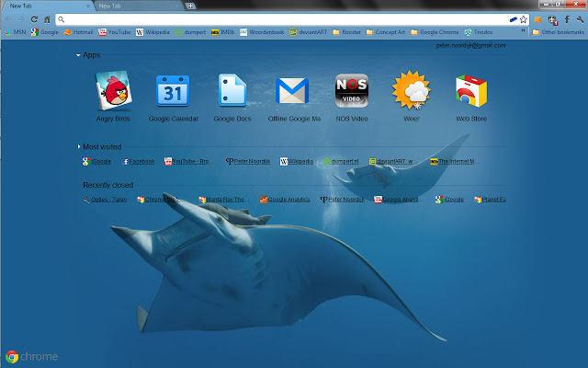Viewport: 588px width, 368px height.
Task: Open the Weer weather app
Action: tap(411, 96)
